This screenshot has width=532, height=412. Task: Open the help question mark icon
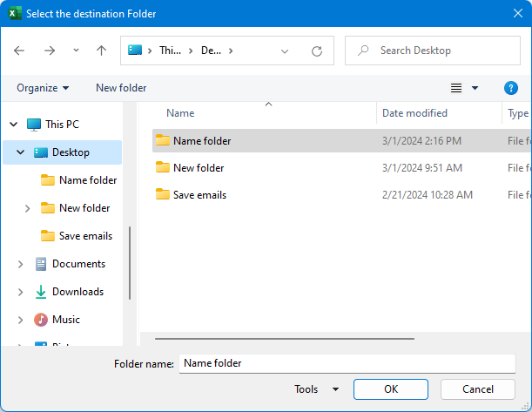pyautogui.click(x=511, y=88)
